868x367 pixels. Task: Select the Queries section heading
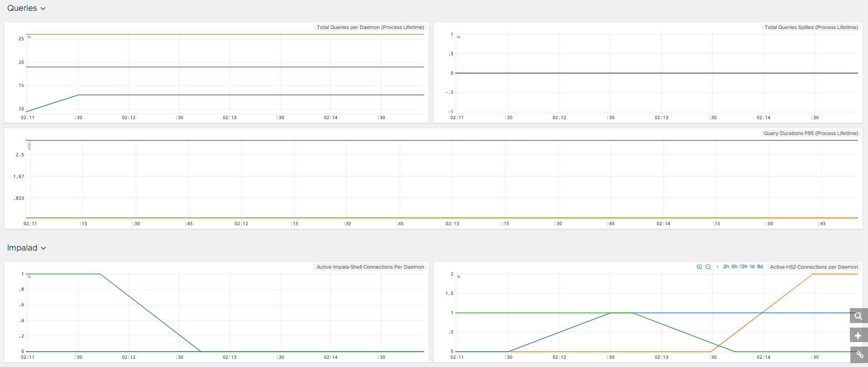(22, 8)
